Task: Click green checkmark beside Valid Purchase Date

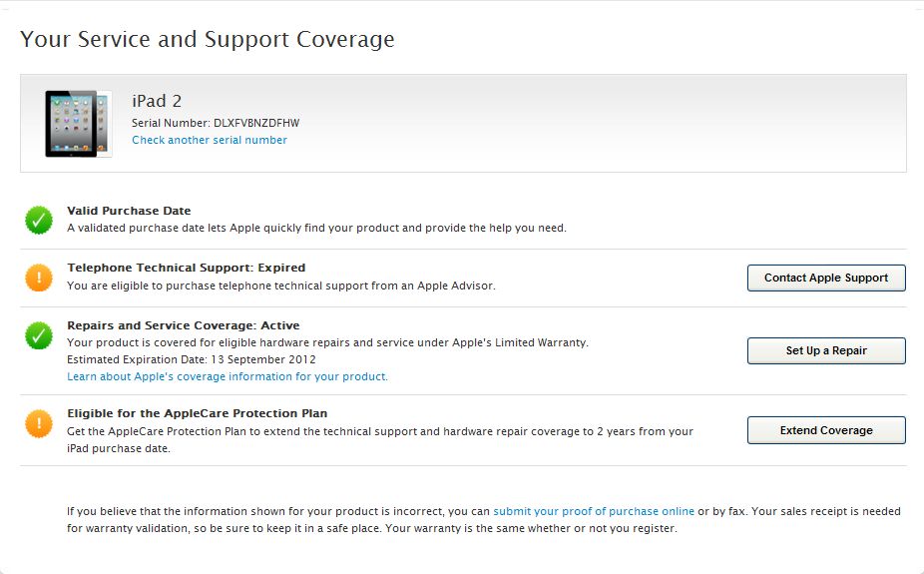Action: click(x=39, y=220)
